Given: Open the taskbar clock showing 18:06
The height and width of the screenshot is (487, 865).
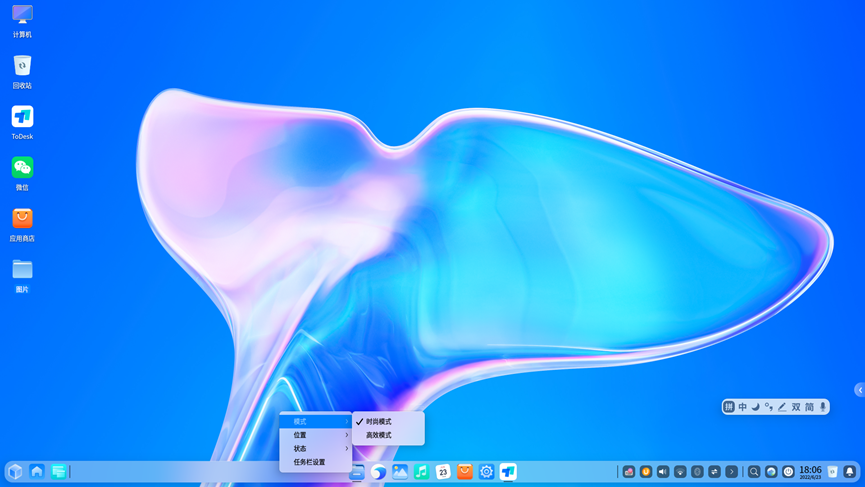Looking at the screenshot, I should click(810, 472).
